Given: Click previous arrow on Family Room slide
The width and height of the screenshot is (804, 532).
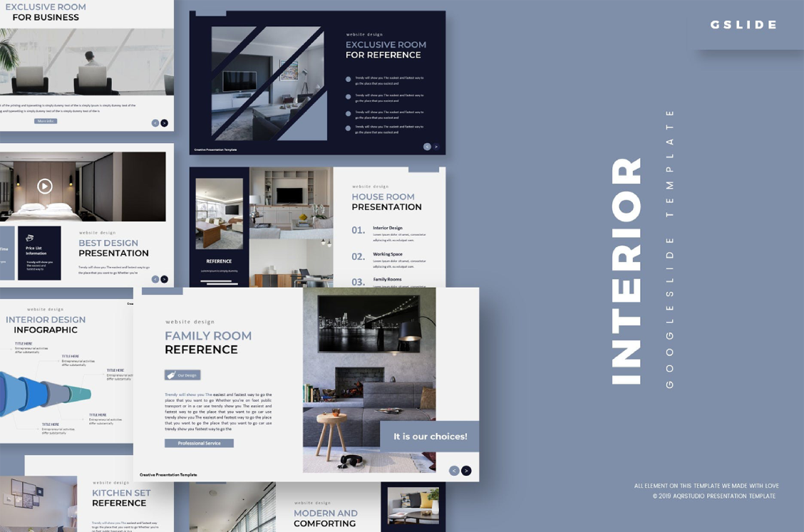Looking at the screenshot, I should pyautogui.click(x=454, y=471).
